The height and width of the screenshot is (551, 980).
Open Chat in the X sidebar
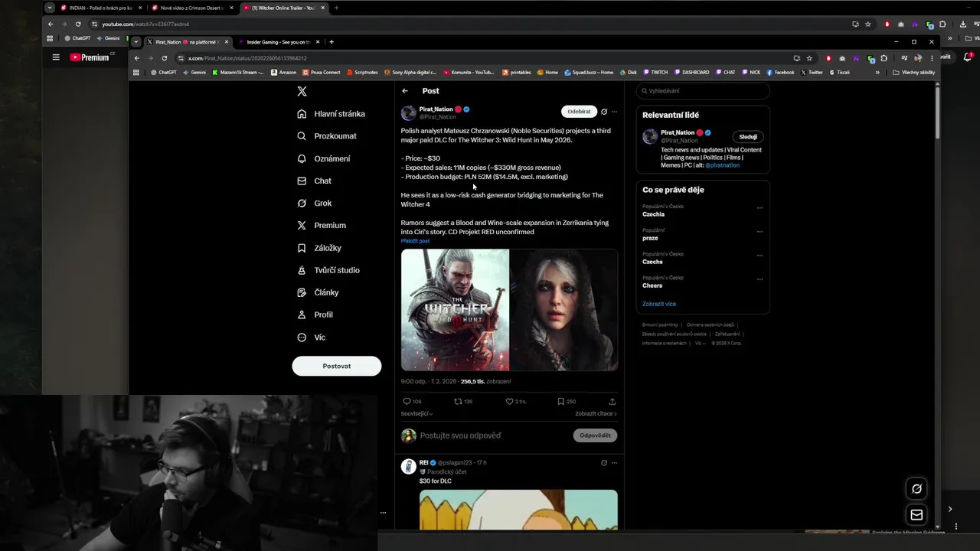[314, 181]
